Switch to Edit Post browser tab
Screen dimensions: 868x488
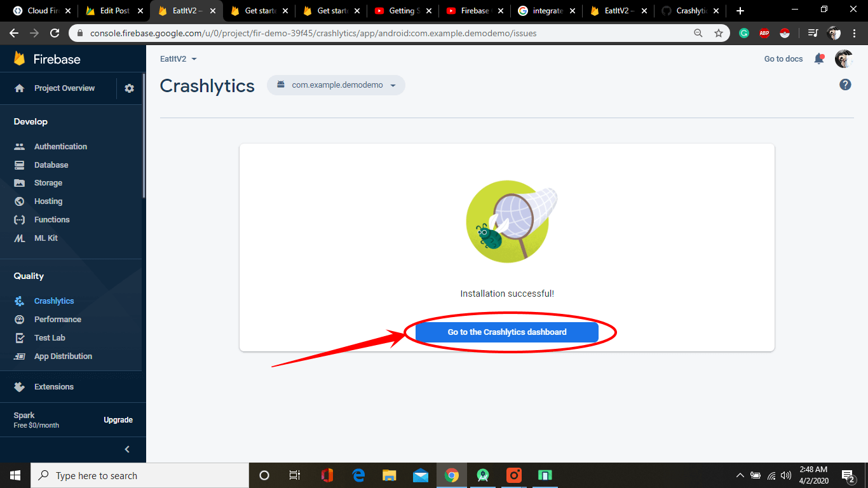tap(114, 11)
